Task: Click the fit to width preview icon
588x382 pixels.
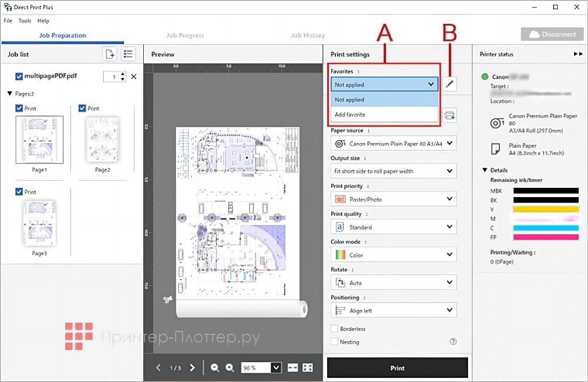Action: pos(293,367)
